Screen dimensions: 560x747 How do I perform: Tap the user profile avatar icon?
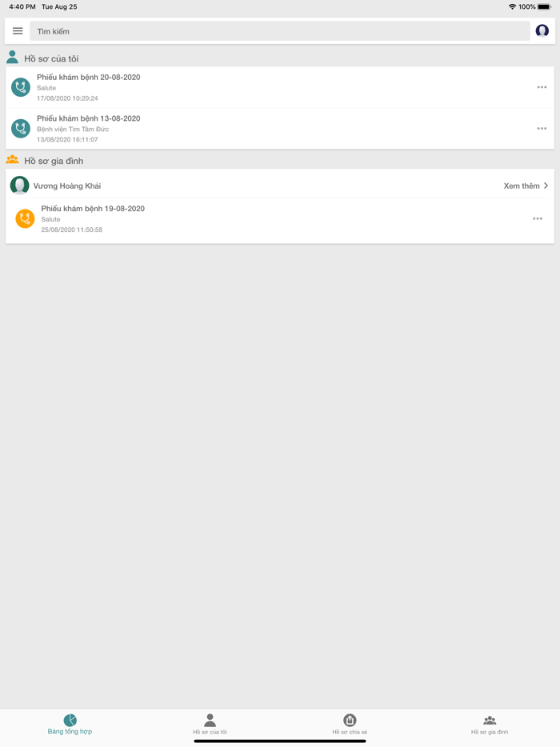coord(542,31)
